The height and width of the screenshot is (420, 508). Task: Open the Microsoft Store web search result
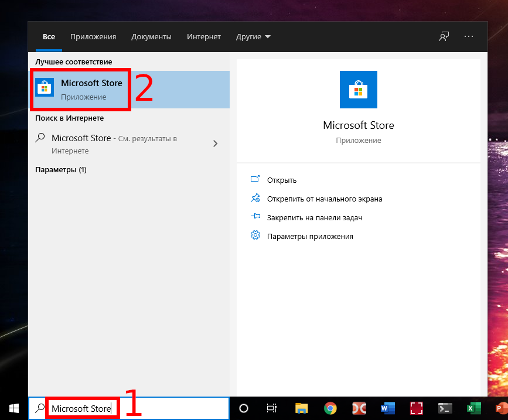[129, 144]
